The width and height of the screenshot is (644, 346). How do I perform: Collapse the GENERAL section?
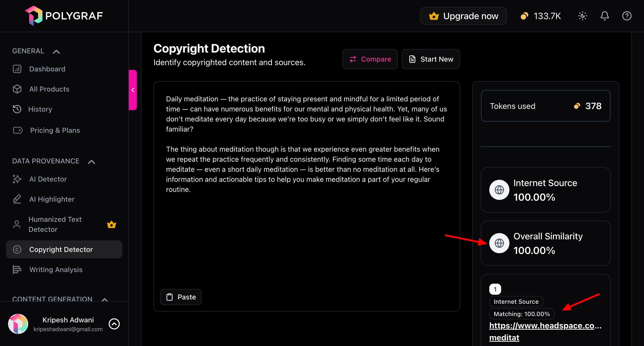pyautogui.click(x=56, y=52)
